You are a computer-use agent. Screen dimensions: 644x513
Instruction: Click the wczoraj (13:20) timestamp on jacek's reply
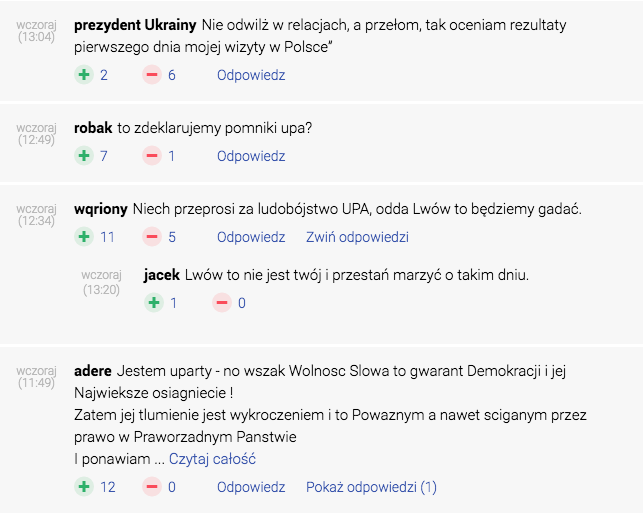[x=101, y=282]
